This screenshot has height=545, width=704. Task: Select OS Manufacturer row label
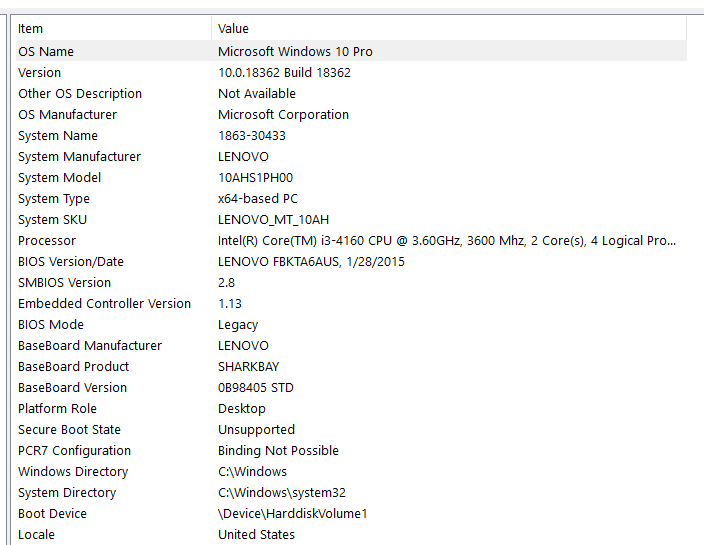pyautogui.click(x=67, y=114)
